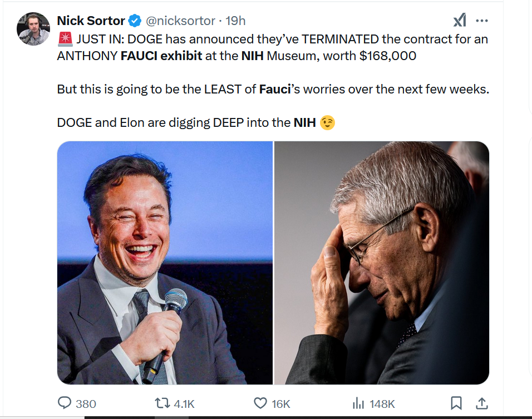This screenshot has height=419, width=532.
Task: Click the 4.1K reposts count
Action: [x=184, y=404]
